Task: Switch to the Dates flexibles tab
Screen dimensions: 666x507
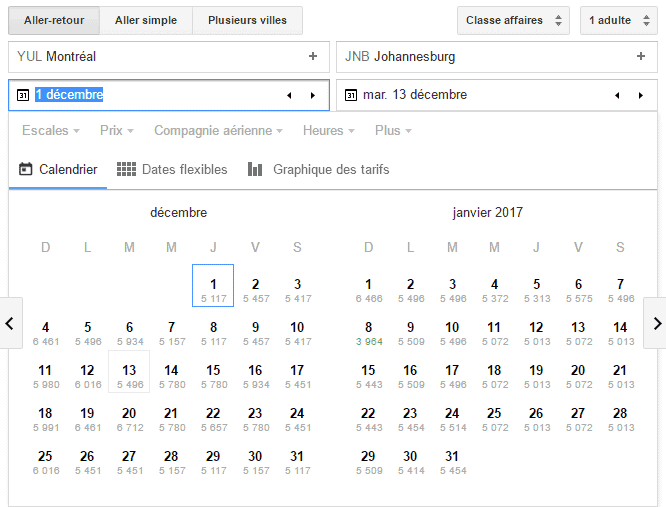Action: (172, 170)
